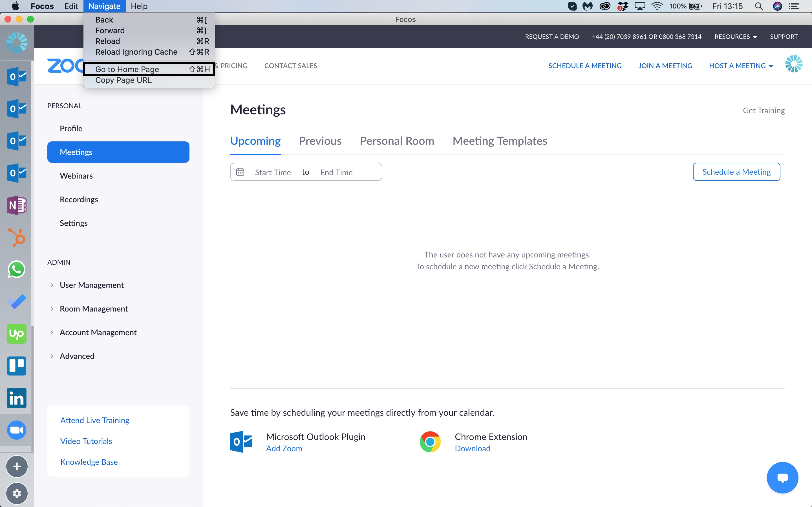Open Upwork app icon in sidebar
Image resolution: width=812 pixels, height=507 pixels.
click(16, 334)
